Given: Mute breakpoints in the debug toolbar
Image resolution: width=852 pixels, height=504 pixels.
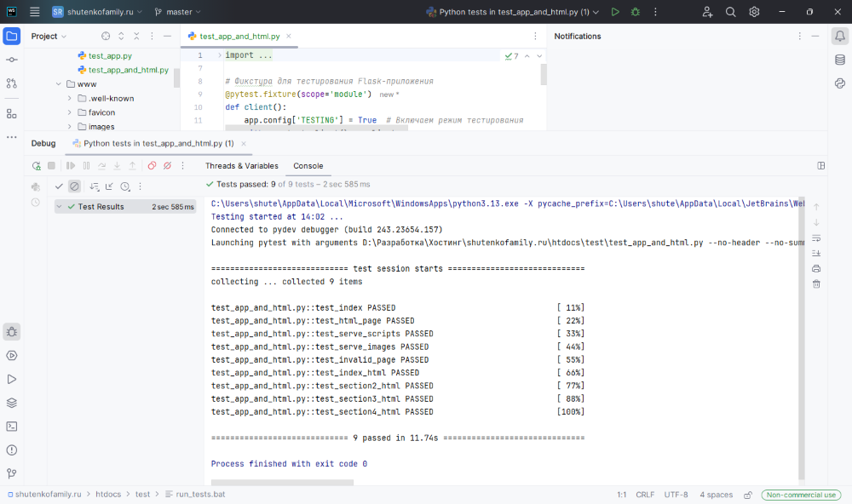Looking at the screenshot, I should [x=167, y=166].
